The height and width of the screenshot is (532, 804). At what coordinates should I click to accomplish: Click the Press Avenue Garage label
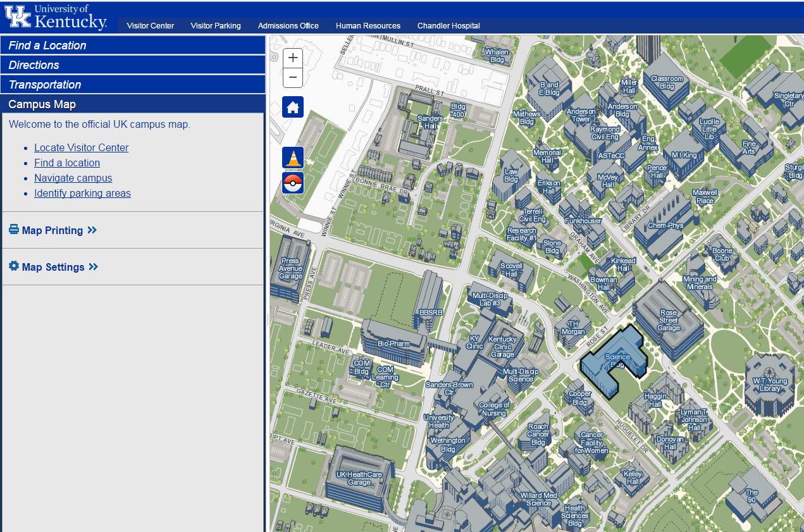pyautogui.click(x=290, y=268)
